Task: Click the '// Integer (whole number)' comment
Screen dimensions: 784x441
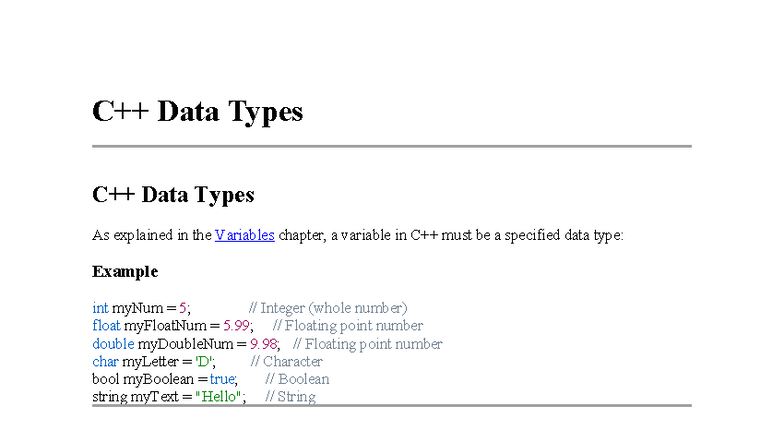Action: (x=328, y=308)
